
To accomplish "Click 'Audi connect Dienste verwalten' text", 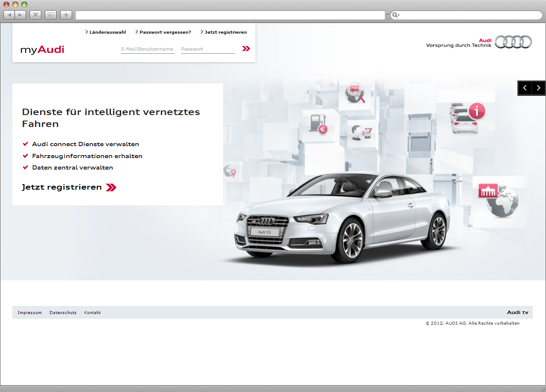I will (x=85, y=144).
